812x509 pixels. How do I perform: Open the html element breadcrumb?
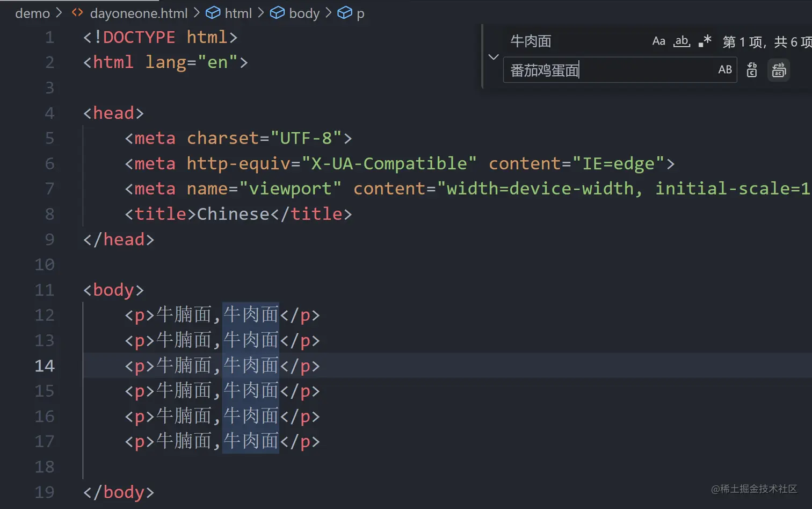pos(238,13)
